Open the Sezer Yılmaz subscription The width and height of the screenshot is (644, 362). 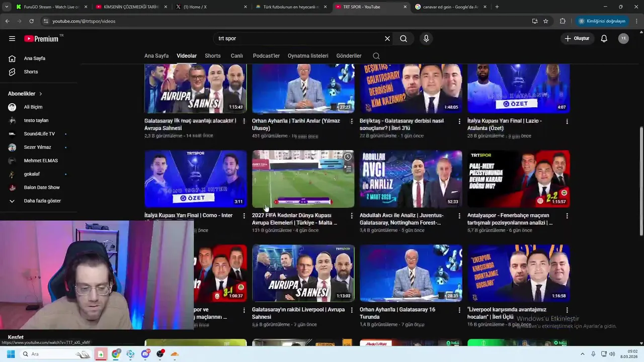[x=39, y=147]
